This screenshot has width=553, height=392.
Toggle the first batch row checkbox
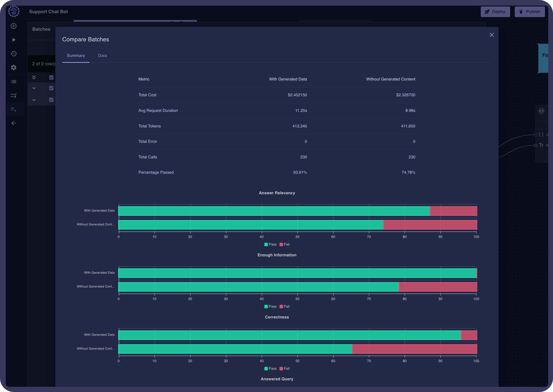[x=51, y=88]
